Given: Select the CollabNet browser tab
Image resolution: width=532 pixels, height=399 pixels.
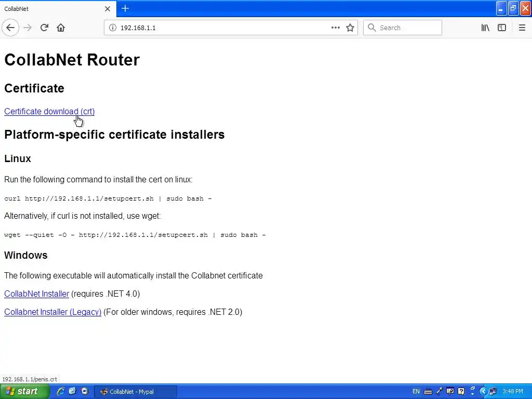Looking at the screenshot, I should pos(58,9).
